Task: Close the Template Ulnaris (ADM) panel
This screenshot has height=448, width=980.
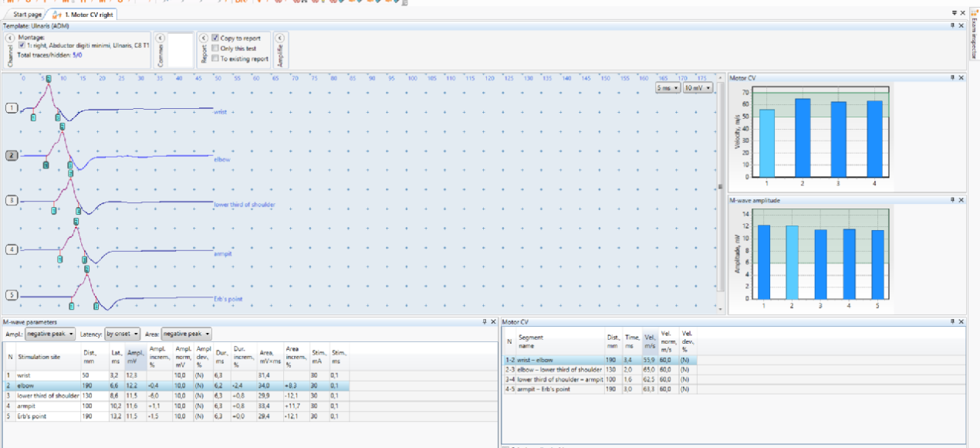Action: pyautogui.click(x=961, y=25)
